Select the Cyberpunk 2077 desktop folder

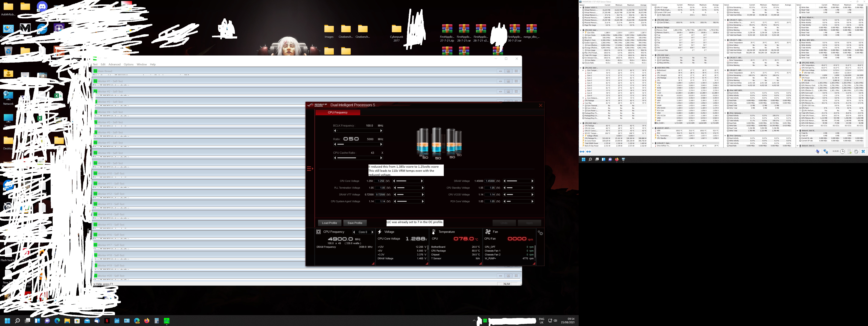coord(397,33)
